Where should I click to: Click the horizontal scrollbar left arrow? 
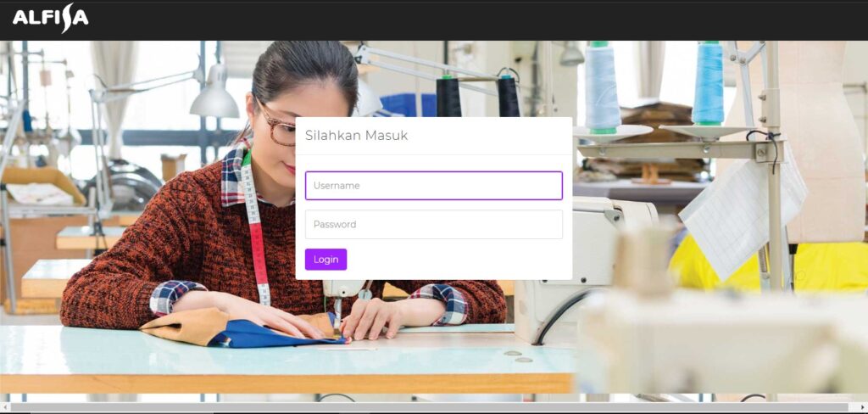[x=4, y=407]
